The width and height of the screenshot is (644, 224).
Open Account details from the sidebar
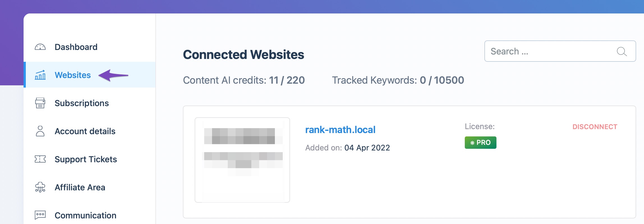[85, 131]
